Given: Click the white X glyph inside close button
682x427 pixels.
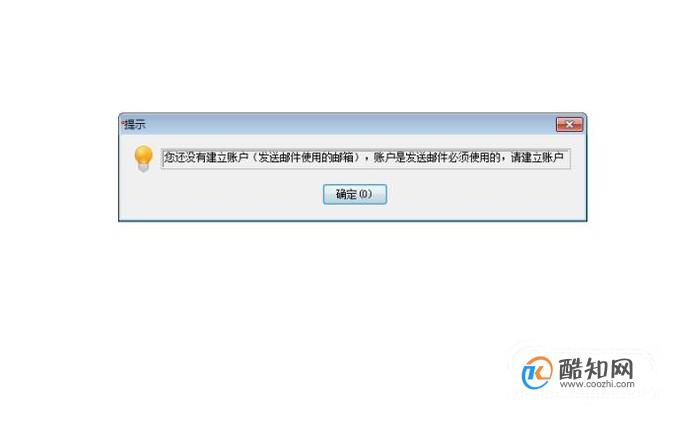Looking at the screenshot, I should 569,124.
